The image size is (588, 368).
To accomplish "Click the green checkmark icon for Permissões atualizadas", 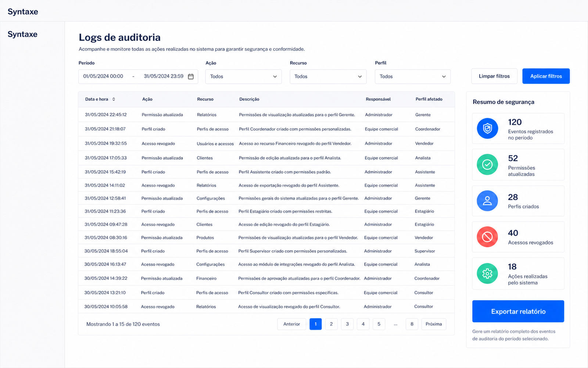I will click(487, 164).
